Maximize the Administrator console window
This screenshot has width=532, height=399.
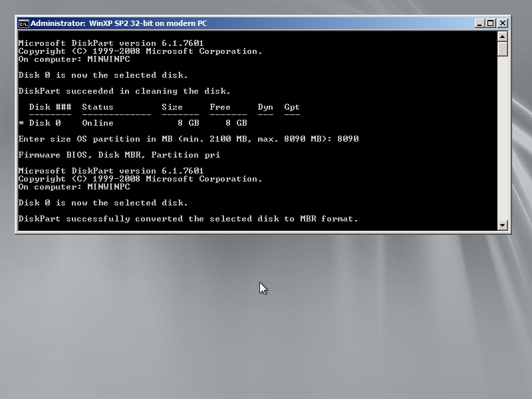click(x=491, y=23)
